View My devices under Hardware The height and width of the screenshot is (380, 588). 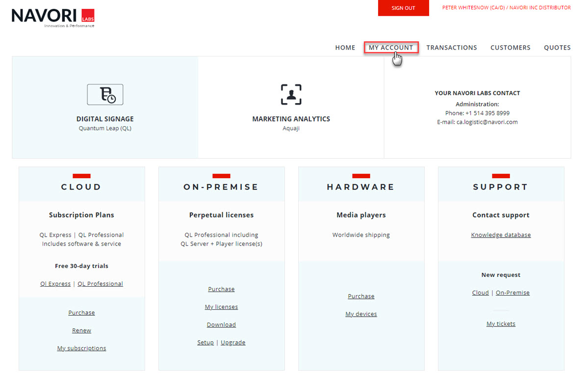361,314
